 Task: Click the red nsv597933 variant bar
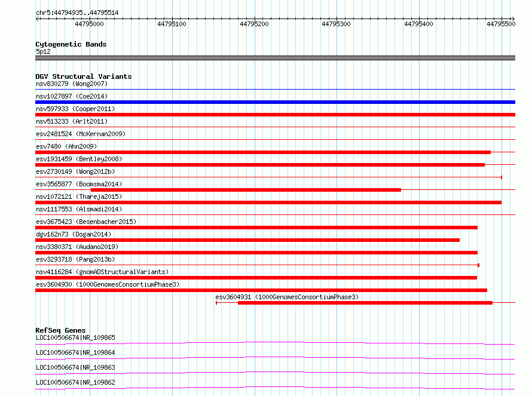[x=275, y=115]
